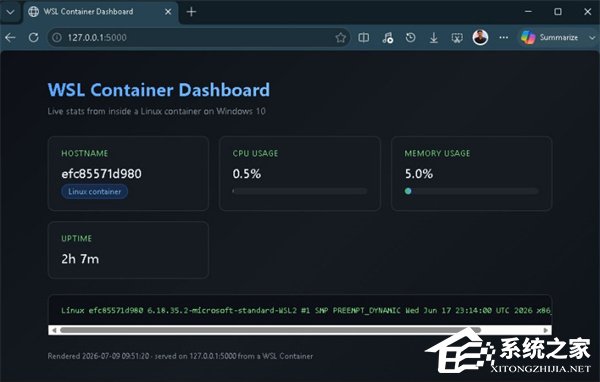600x382 pixels.
Task: Click the Rendered timestamp footer text
Action: 180,356
